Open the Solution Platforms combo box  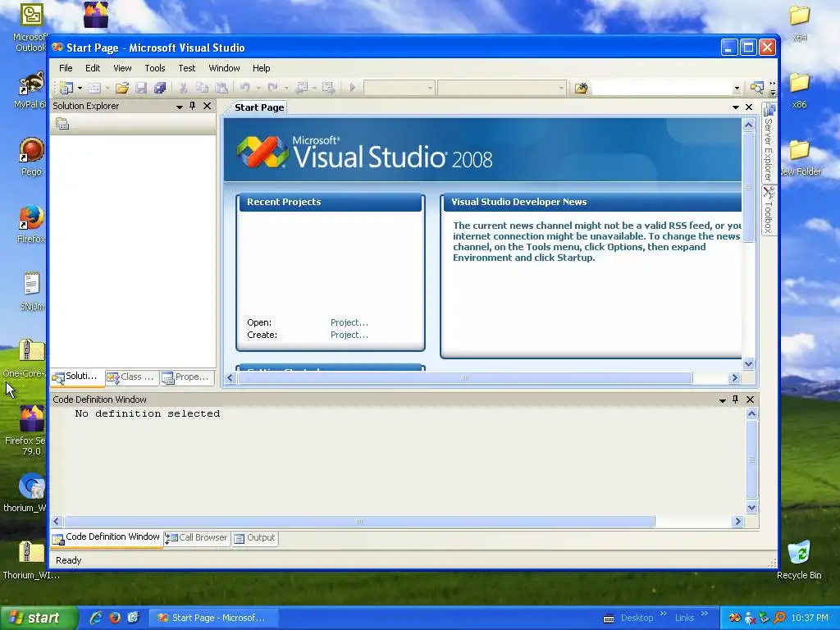(502, 88)
